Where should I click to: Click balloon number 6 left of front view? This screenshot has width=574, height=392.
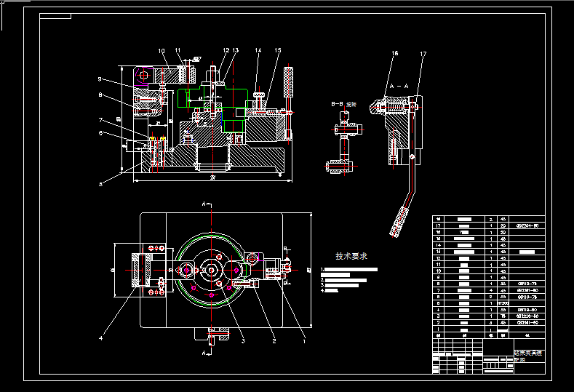coord(100,133)
